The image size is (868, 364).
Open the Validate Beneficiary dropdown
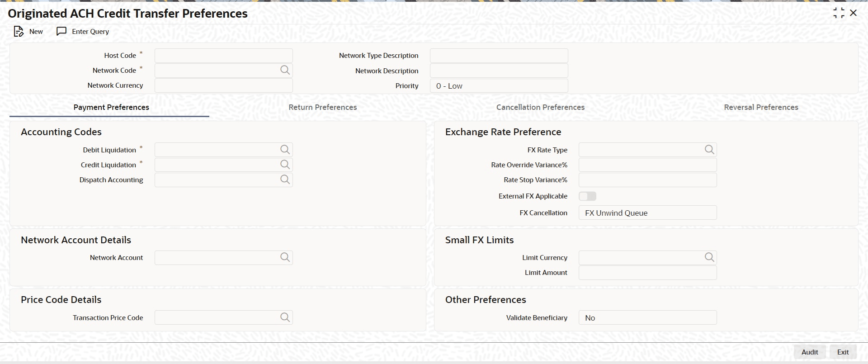pyautogui.click(x=647, y=318)
